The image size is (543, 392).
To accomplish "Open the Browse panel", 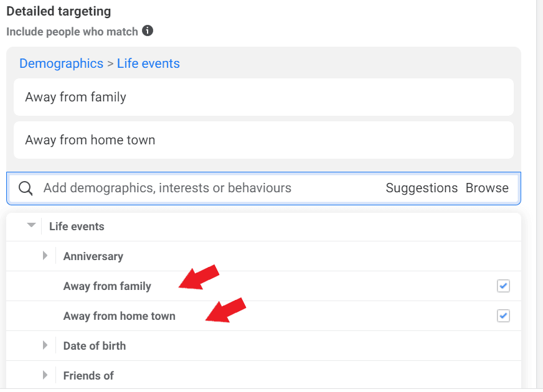I will 488,187.
